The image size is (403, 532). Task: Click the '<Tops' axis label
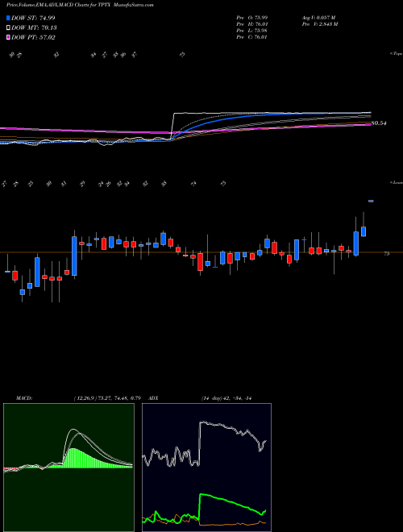[396, 54]
